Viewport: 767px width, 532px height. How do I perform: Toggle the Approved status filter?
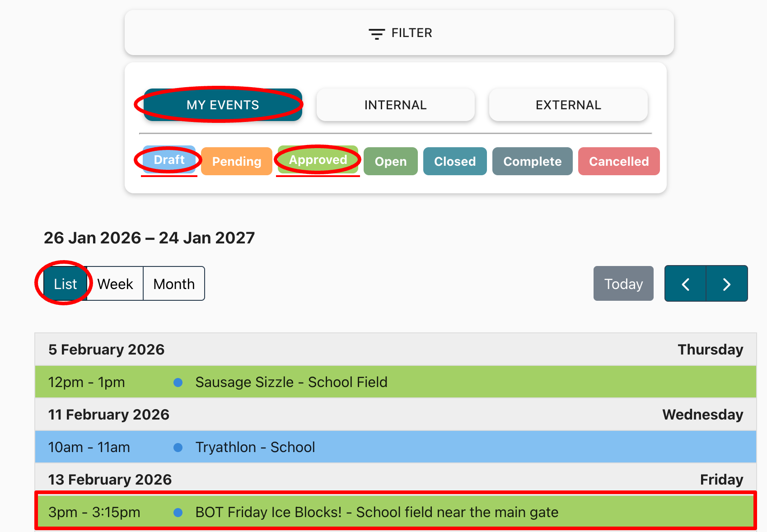[318, 160]
